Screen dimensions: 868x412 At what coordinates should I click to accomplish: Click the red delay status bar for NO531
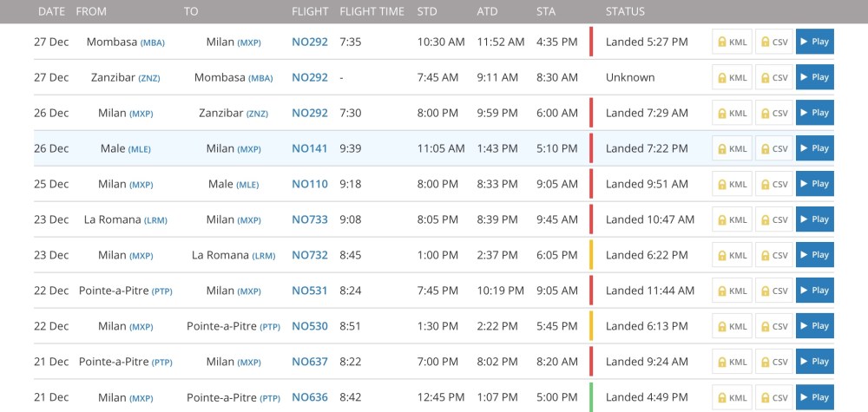[591, 291]
